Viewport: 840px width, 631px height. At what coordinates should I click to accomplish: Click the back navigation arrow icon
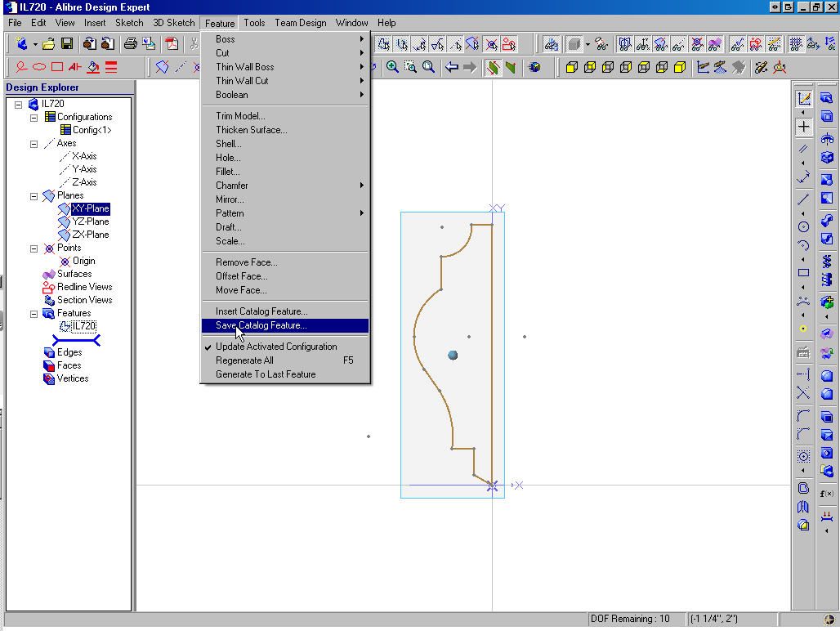point(450,67)
